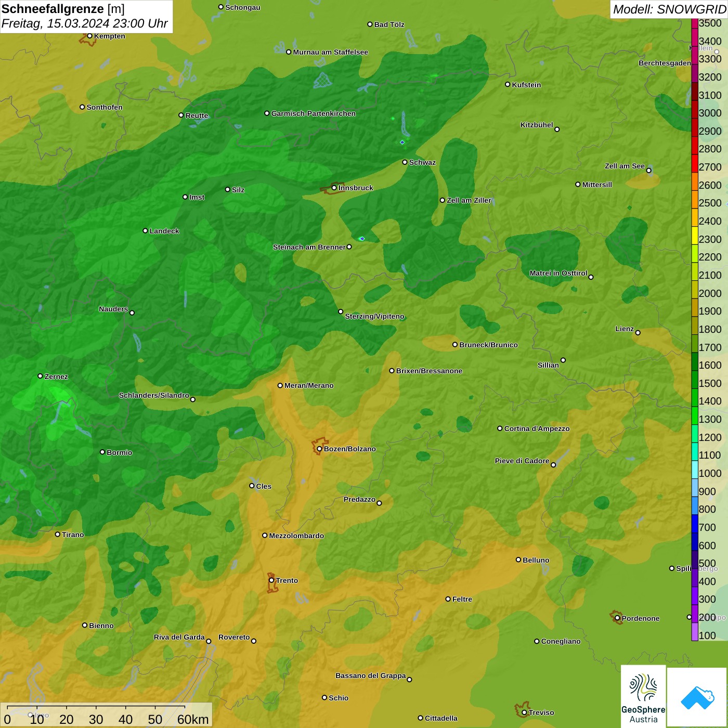The width and height of the screenshot is (728, 728).
Task: Select the 3500 color legend swatch
Action: coord(694,23)
